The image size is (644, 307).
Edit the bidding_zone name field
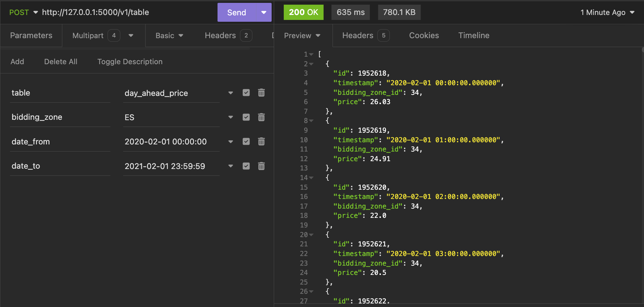(60, 117)
